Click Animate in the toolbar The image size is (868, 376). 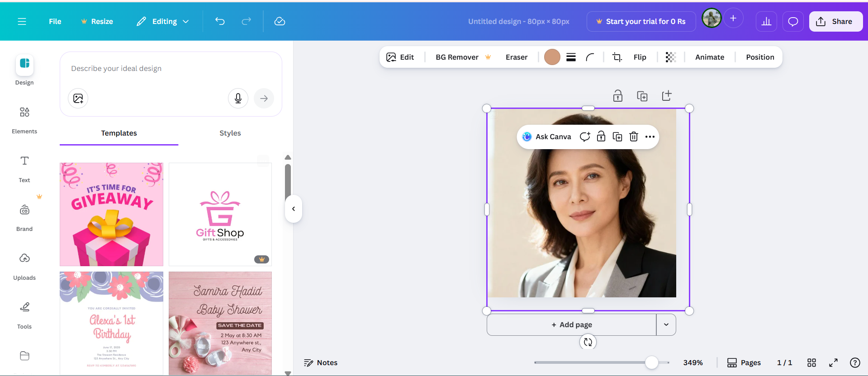[710, 57]
